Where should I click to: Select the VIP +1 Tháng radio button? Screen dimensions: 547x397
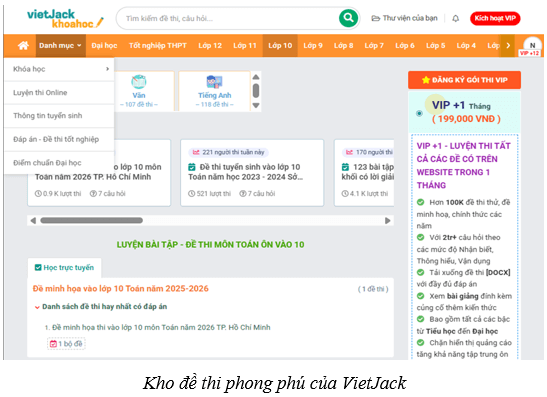[419, 113]
